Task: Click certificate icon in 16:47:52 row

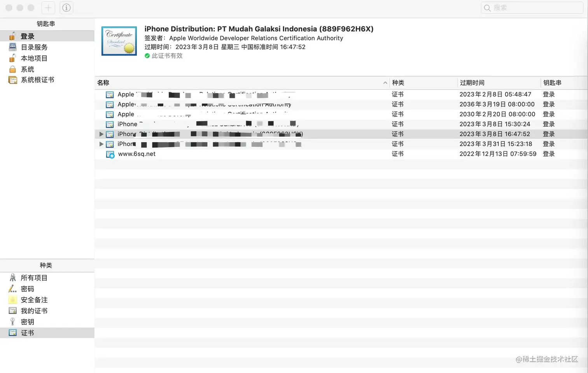Action: coord(110,134)
